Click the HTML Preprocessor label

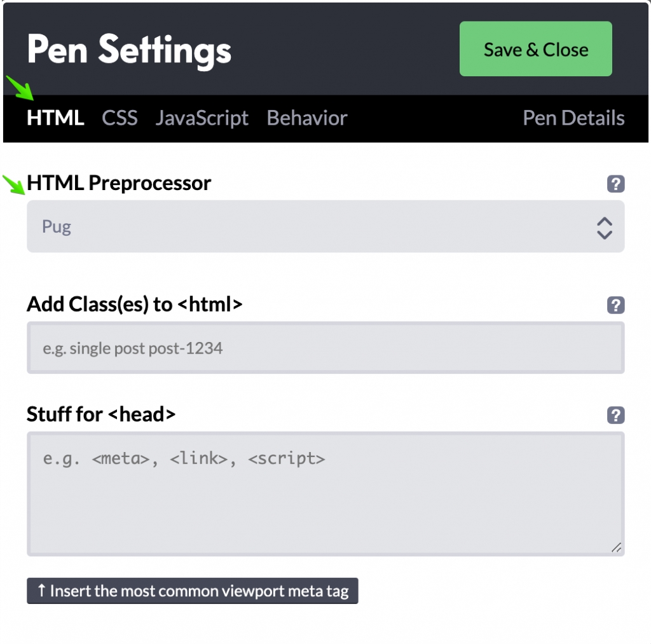(119, 183)
